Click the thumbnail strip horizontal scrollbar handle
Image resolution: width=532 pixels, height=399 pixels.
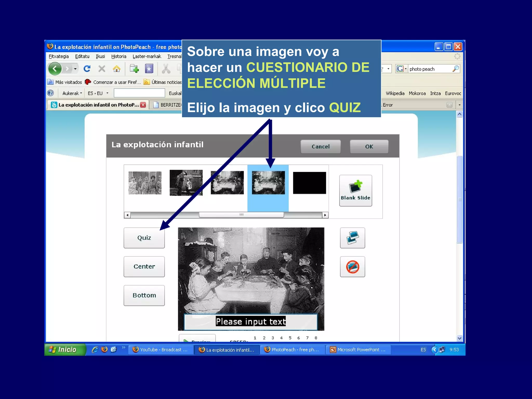click(241, 215)
